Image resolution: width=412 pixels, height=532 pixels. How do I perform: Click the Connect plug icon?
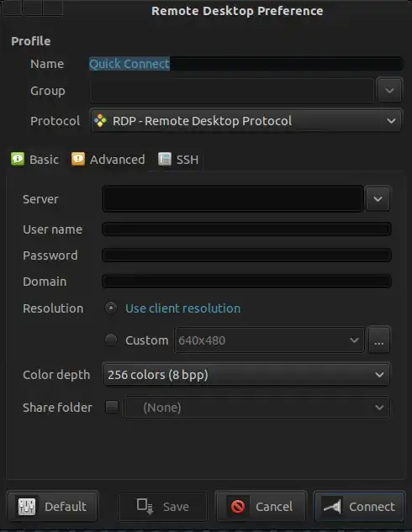332,507
